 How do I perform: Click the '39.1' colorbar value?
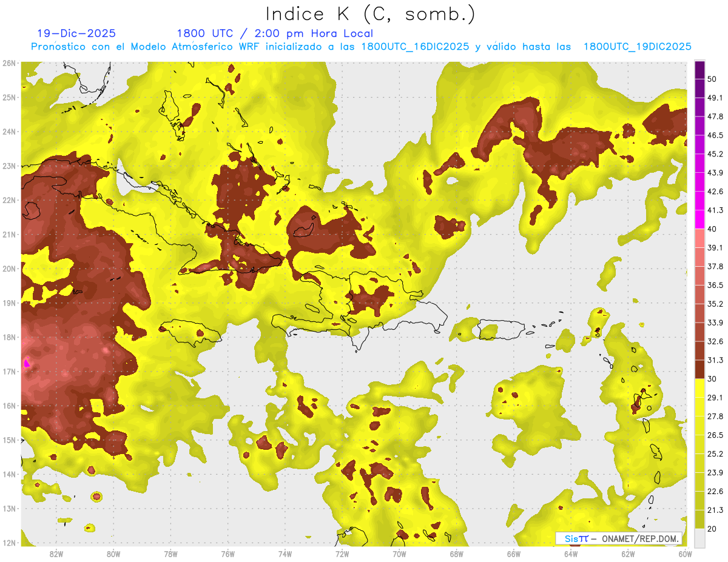715,247
